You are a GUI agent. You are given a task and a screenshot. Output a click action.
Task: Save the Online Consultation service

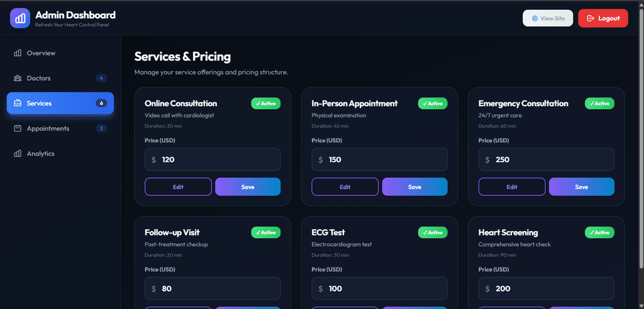248,187
